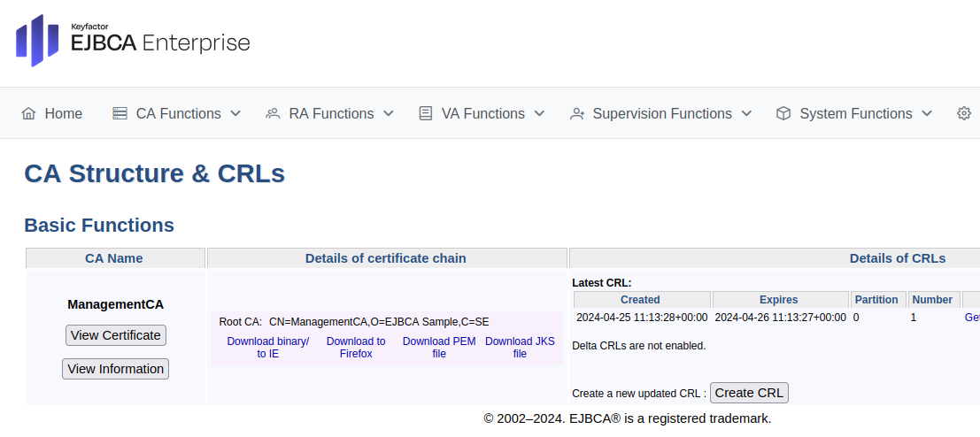980x437 pixels.
Task: Click the Home house icon
Action: pos(28,113)
